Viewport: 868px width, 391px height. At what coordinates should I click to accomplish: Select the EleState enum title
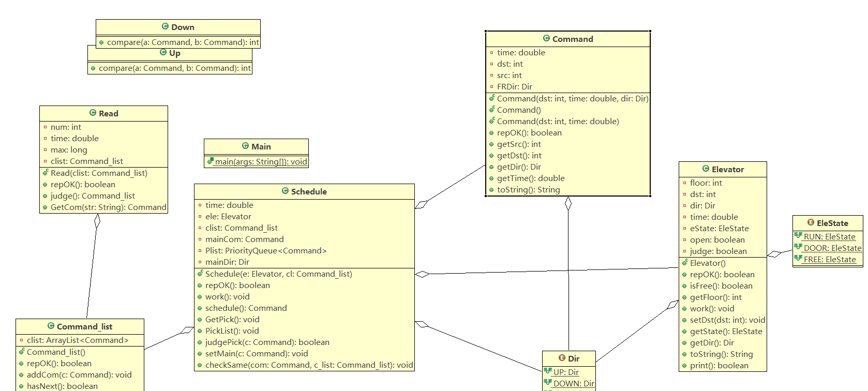pyautogui.click(x=832, y=223)
